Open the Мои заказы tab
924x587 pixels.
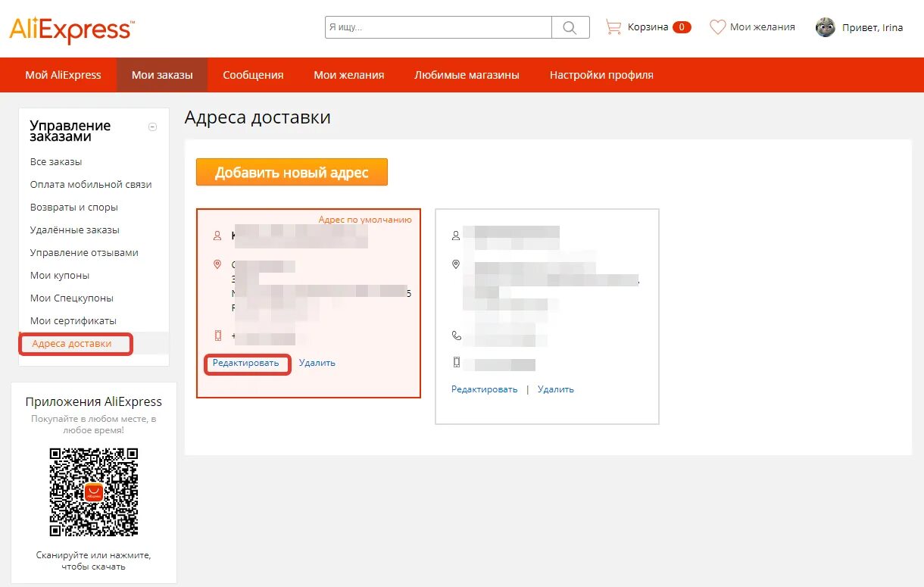point(161,74)
